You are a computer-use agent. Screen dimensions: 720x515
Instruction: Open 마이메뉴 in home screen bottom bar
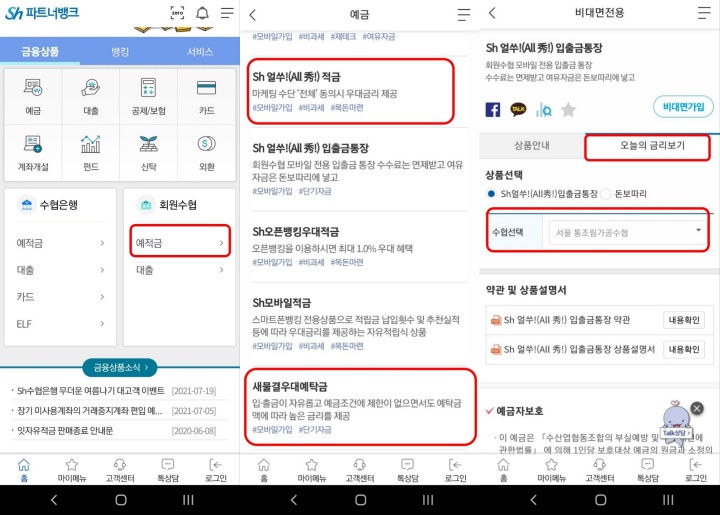click(x=72, y=470)
